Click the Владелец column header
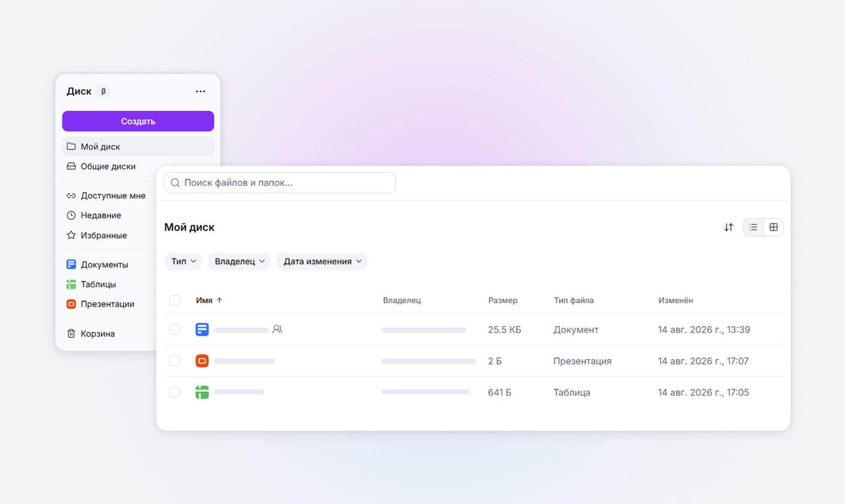845x504 pixels. pos(402,300)
